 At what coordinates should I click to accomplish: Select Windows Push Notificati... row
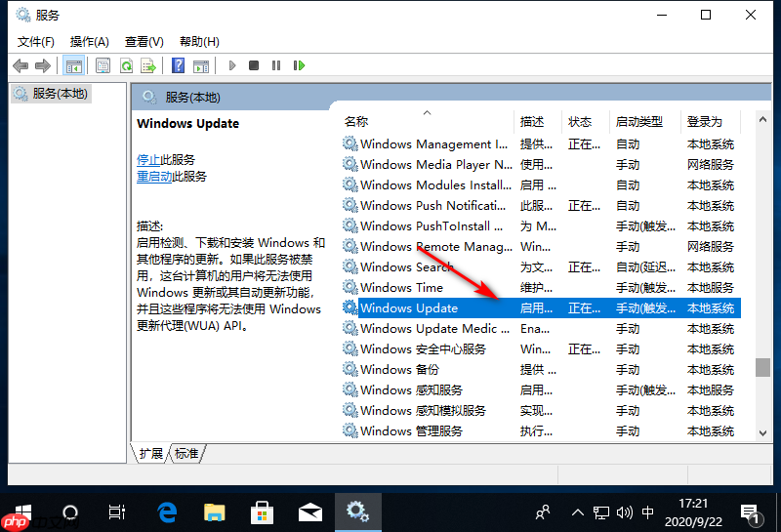pos(542,205)
